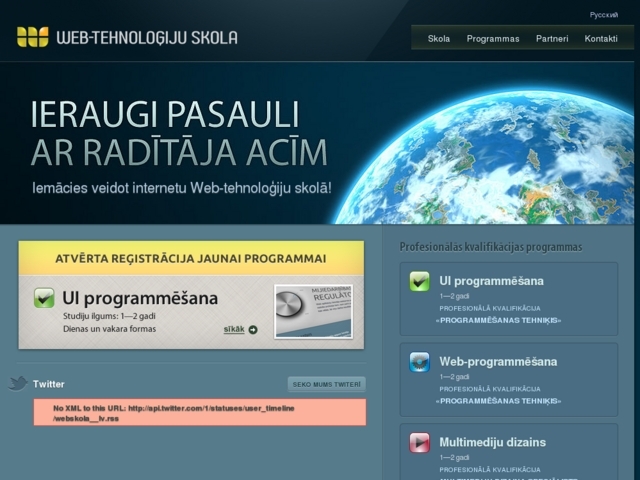
Task: Click the Twitter section heading
Action: (49, 384)
